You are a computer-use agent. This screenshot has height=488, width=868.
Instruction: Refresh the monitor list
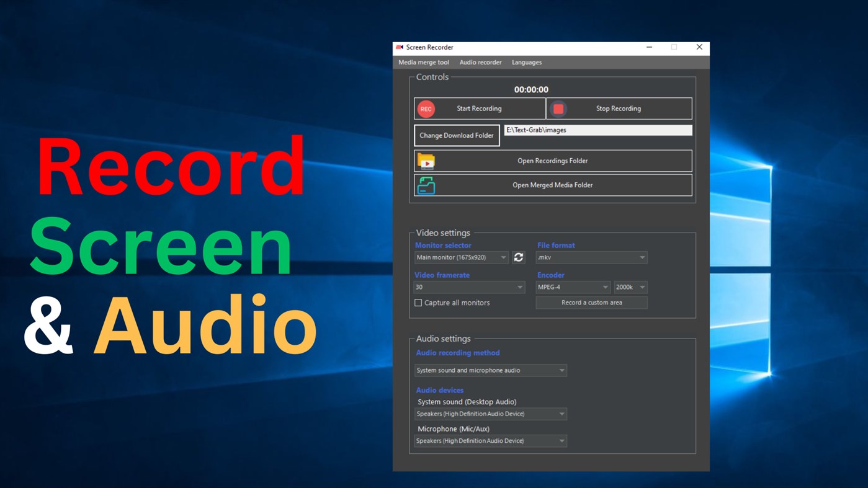(519, 257)
